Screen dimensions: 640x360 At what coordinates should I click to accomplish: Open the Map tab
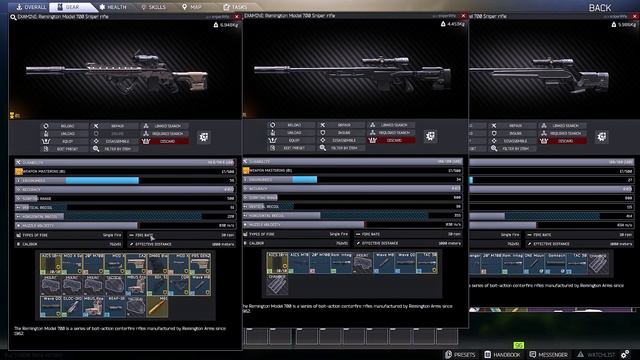pos(191,7)
